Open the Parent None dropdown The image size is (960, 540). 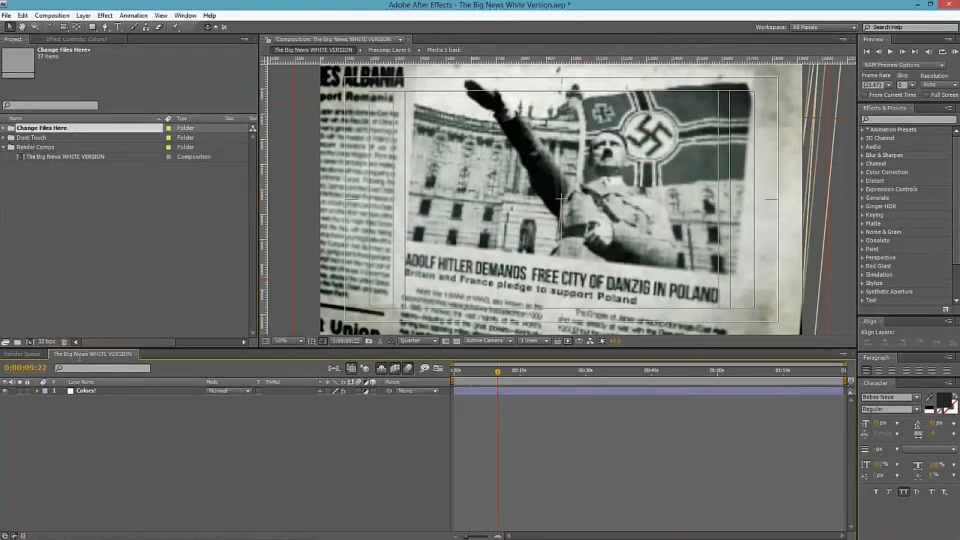pos(416,391)
